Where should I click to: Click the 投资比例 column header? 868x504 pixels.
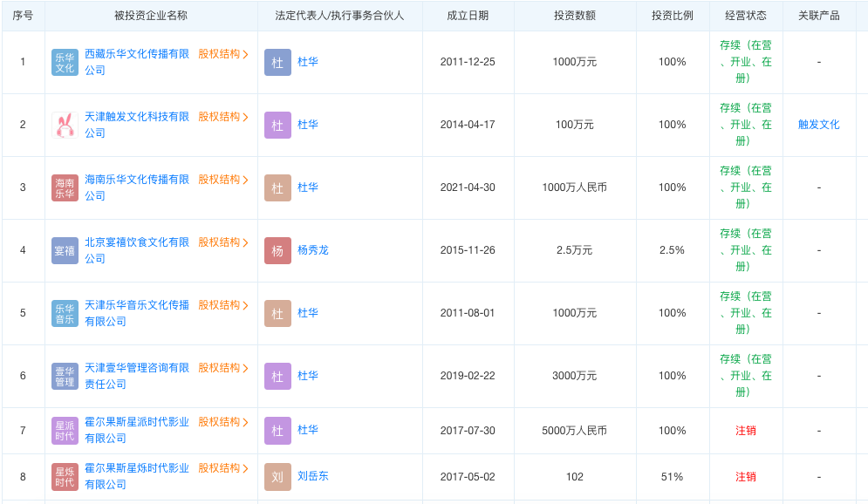click(672, 16)
